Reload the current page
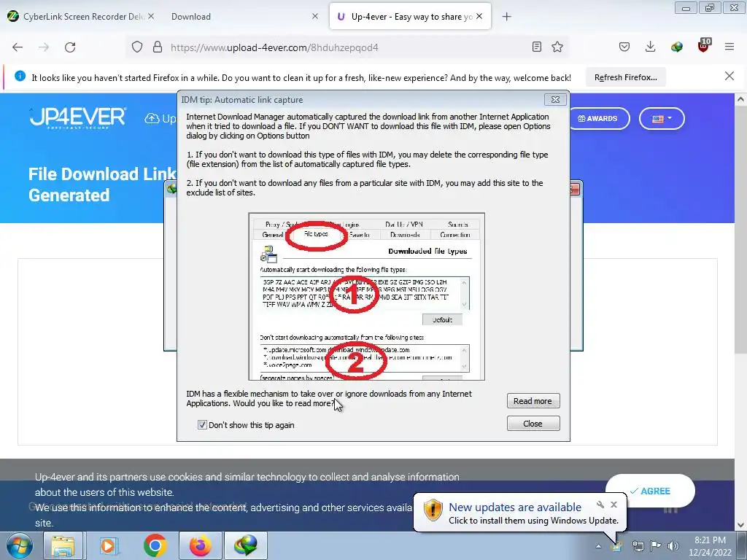 [70, 47]
